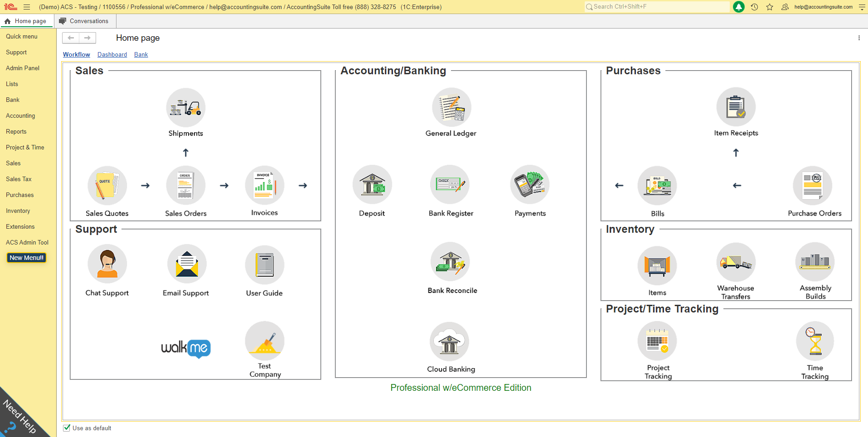The image size is (868, 437).
Task: Open the Cloud Banking icon
Action: (x=450, y=342)
